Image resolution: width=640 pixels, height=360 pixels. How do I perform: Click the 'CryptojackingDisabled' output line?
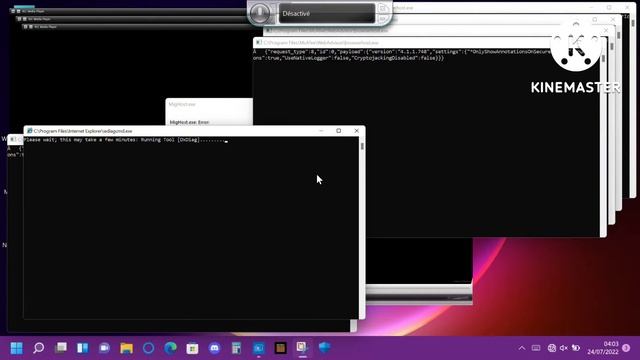348,58
